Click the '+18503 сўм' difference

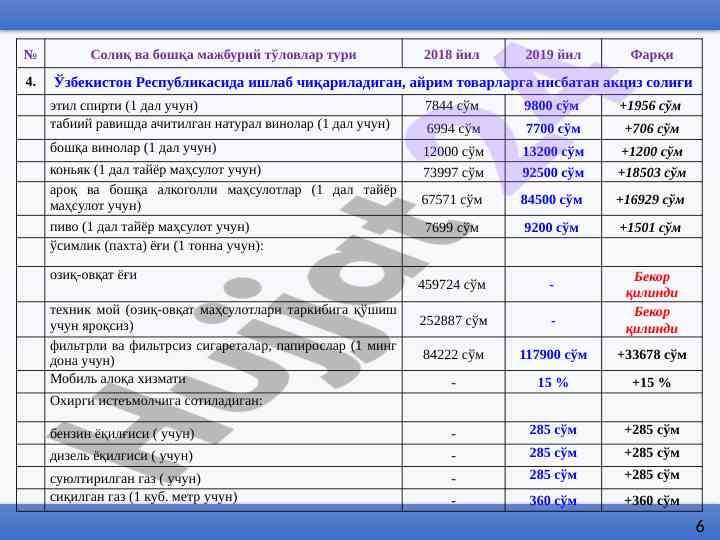point(652,173)
